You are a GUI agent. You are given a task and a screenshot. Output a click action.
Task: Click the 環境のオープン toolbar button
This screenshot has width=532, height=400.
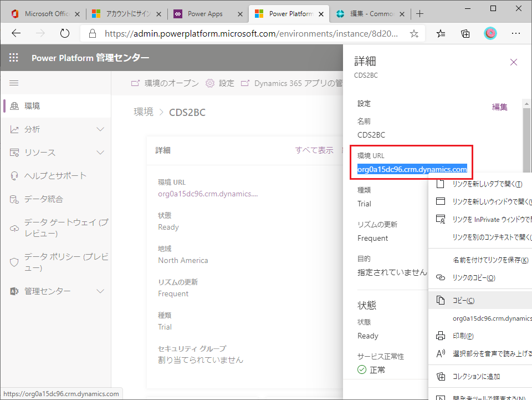tap(165, 83)
